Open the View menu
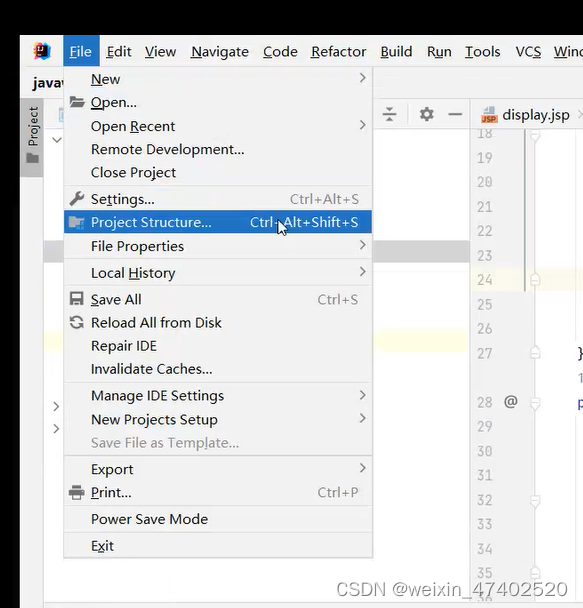 point(160,51)
